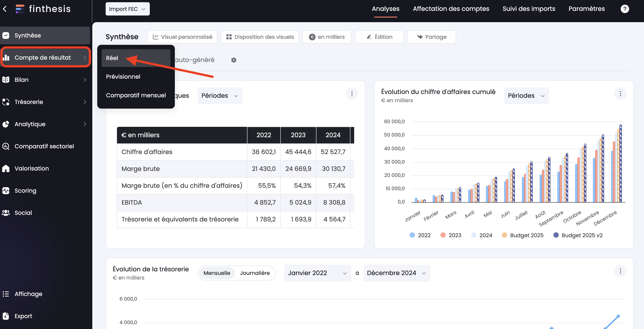Click the end data point of the trésorerie line chart
Viewport: 644px width, 329px height.
618,316
